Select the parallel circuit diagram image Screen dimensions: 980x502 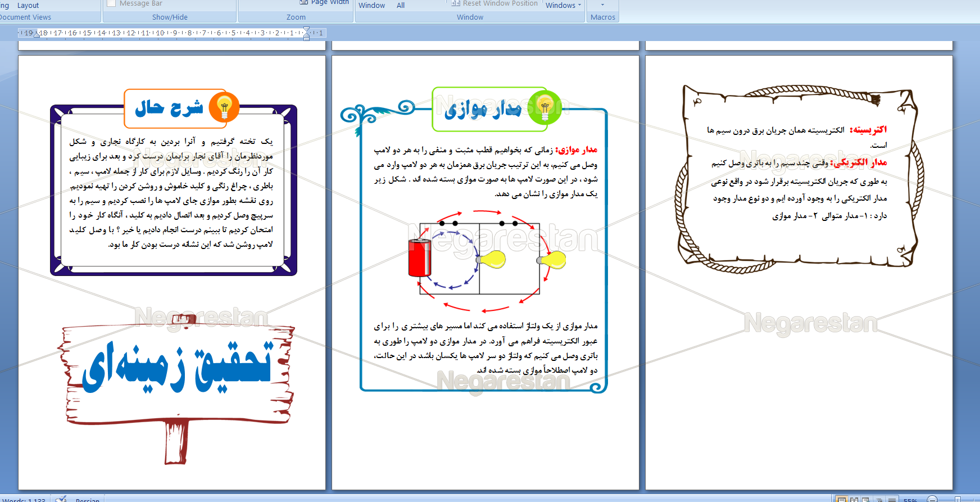487,260
